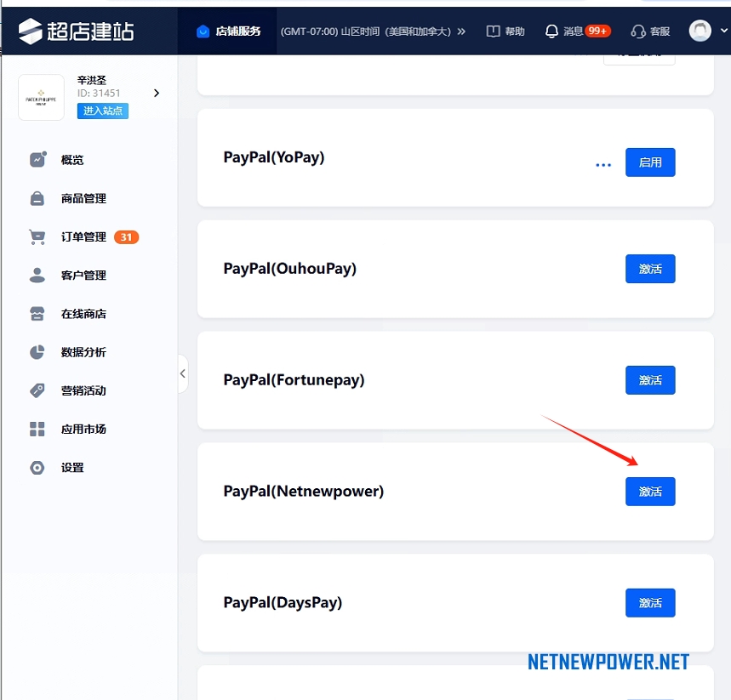731x700 pixels.
Task: Open the 店铺服务 menu item
Action: (x=237, y=31)
